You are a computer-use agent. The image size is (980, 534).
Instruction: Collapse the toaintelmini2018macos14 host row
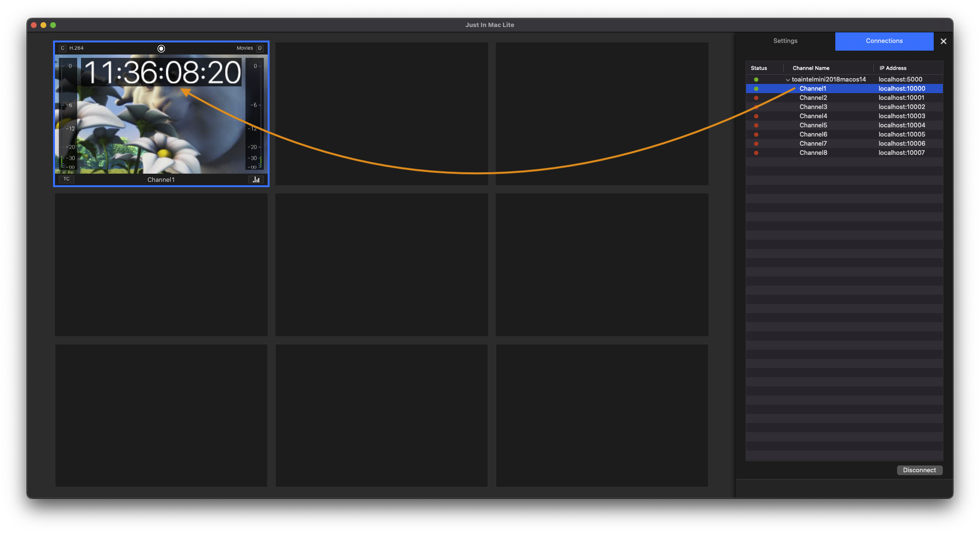pyautogui.click(x=788, y=80)
